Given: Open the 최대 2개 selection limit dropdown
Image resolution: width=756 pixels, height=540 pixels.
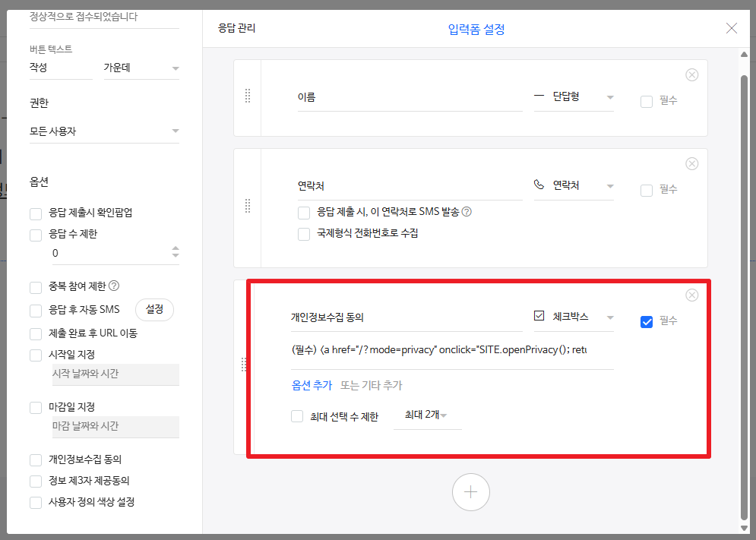Looking at the screenshot, I should pyautogui.click(x=427, y=415).
